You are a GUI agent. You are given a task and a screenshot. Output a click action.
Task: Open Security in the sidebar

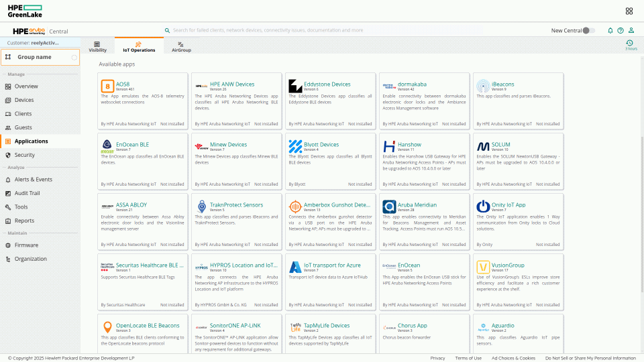point(25,155)
